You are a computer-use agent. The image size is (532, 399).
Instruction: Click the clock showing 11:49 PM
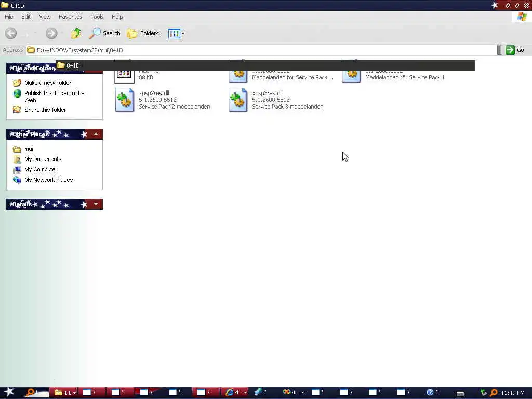point(513,393)
